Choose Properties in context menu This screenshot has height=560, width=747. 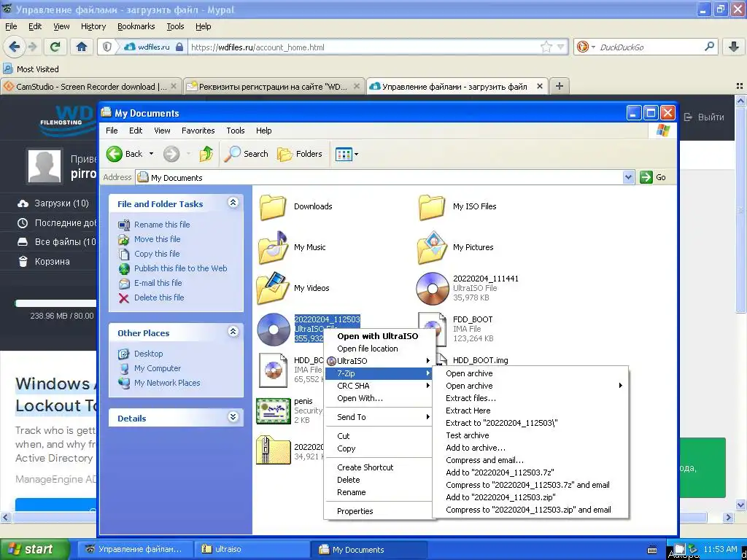pyautogui.click(x=355, y=511)
